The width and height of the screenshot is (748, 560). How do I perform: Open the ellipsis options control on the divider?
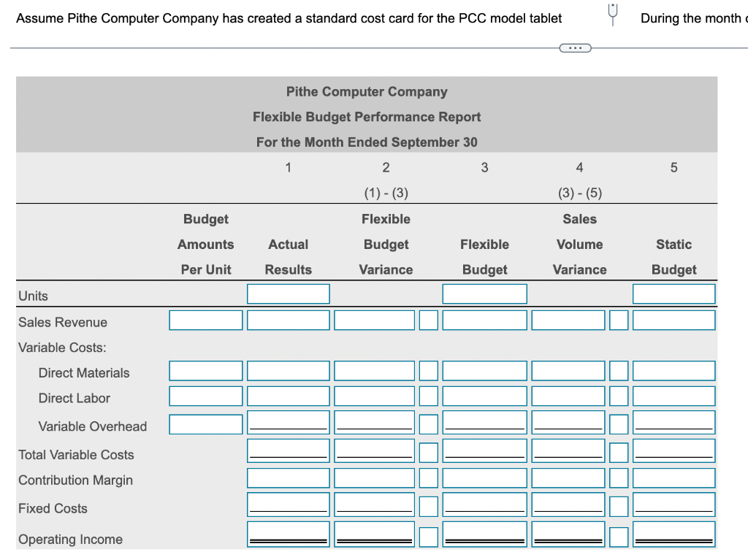click(x=575, y=47)
